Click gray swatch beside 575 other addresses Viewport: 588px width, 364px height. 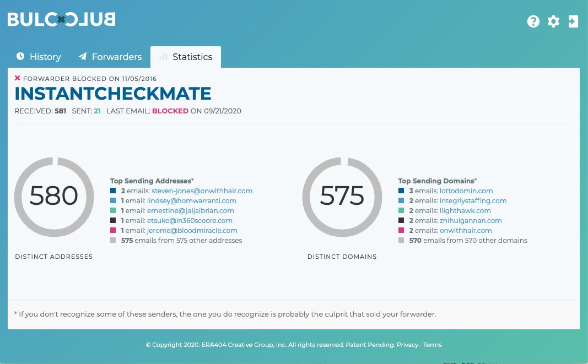click(x=113, y=240)
